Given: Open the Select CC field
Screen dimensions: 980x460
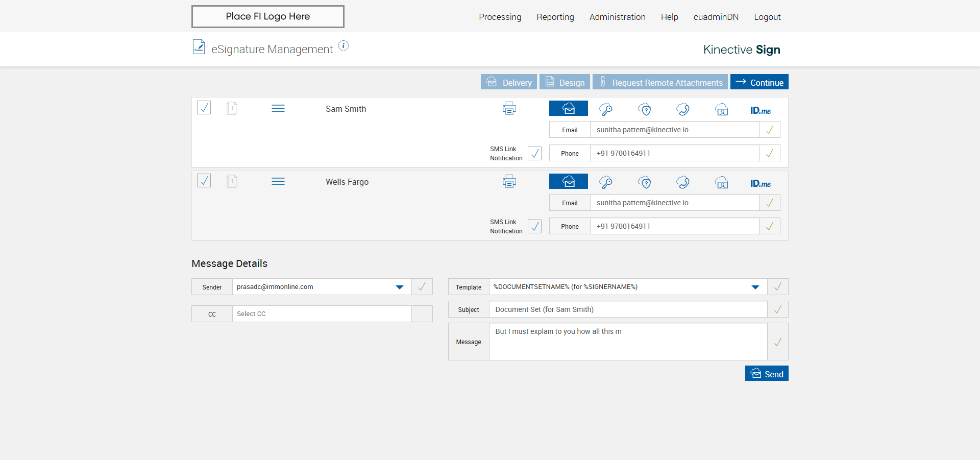Looking at the screenshot, I should coord(322,314).
